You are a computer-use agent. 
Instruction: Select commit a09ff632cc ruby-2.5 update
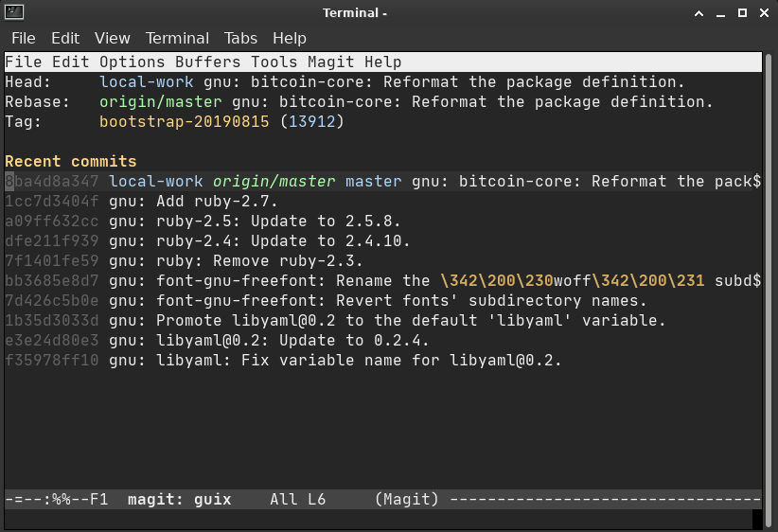[x=203, y=221]
